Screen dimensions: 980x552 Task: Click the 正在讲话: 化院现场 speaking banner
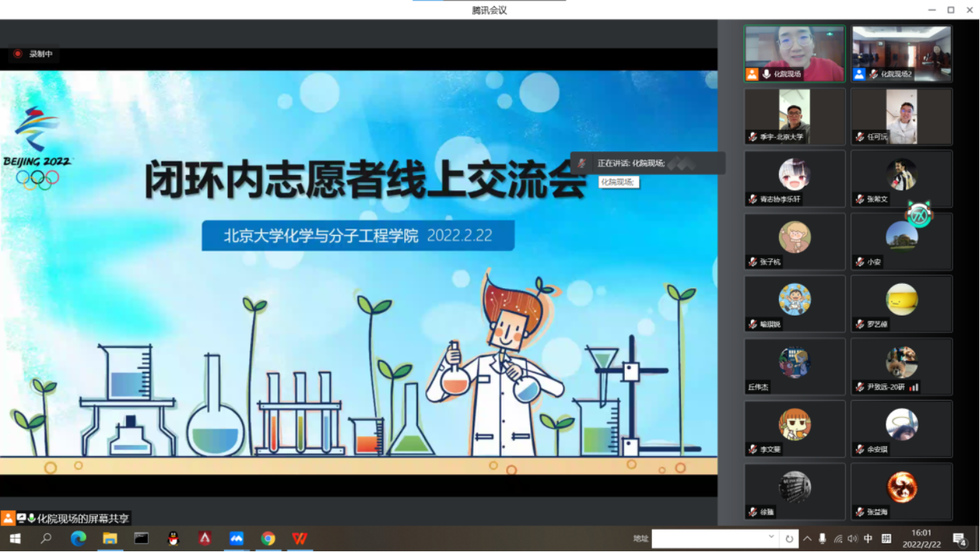pyautogui.click(x=646, y=163)
